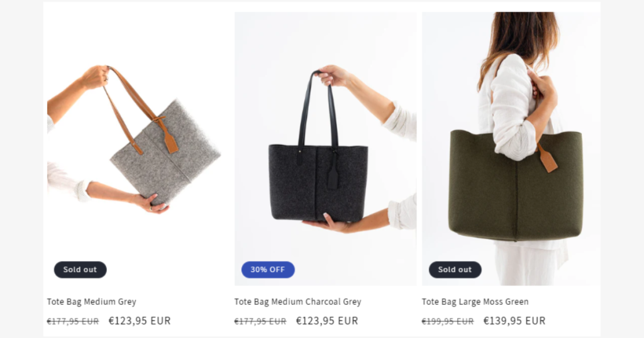Click the tan leather handle of grey tote

point(130,109)
